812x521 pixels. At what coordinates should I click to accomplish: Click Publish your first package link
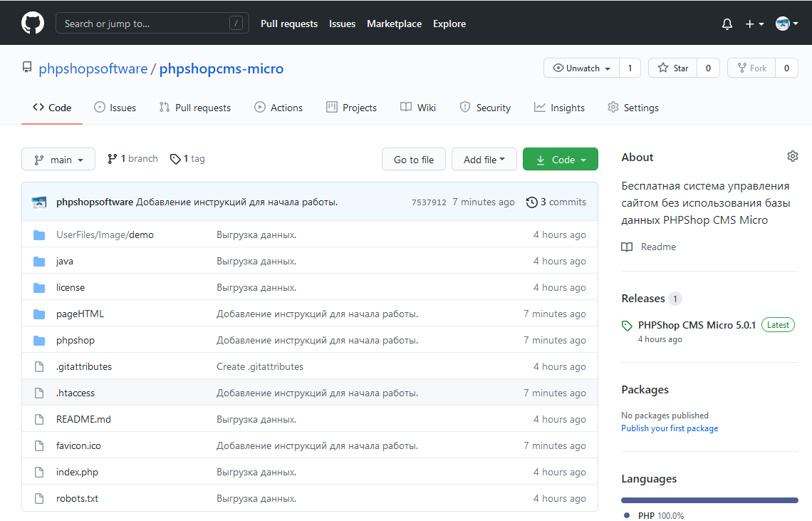[x=670, y=428]
